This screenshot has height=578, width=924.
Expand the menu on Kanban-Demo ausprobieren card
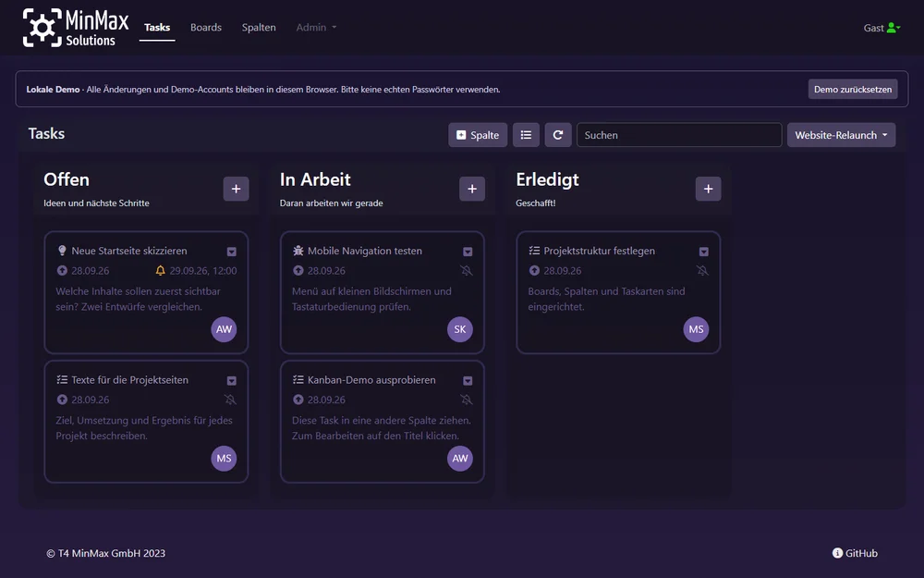click(x=468, y=381)
